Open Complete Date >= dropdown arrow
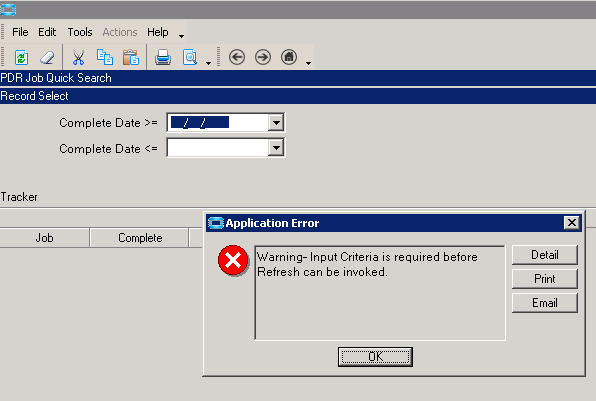The width and height of the screenshot is (596, 401). point(276,122)
